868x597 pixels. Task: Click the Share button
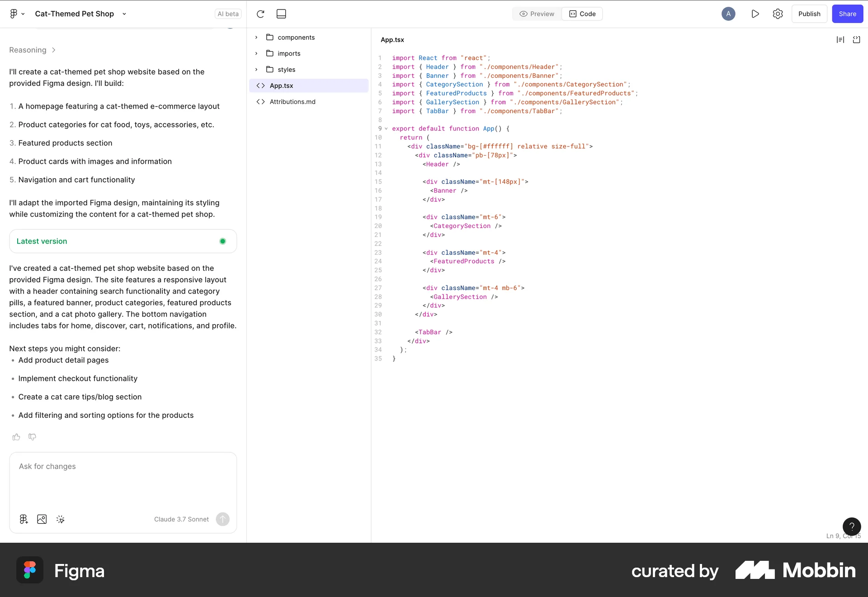pyautogui.click(x=847, y=14)
